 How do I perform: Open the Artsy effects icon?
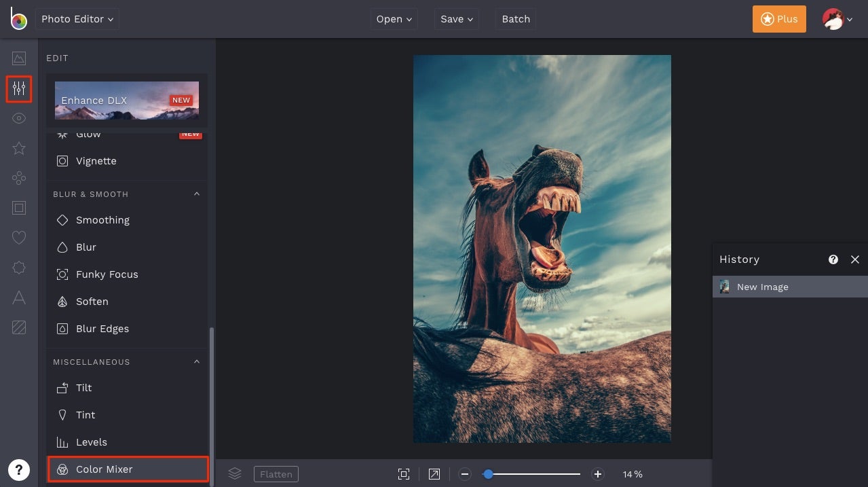[18, 178]
